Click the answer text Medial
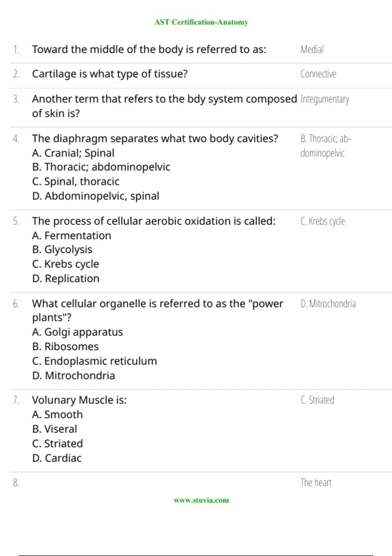This screenshot has height=556, width=392. 312,49
